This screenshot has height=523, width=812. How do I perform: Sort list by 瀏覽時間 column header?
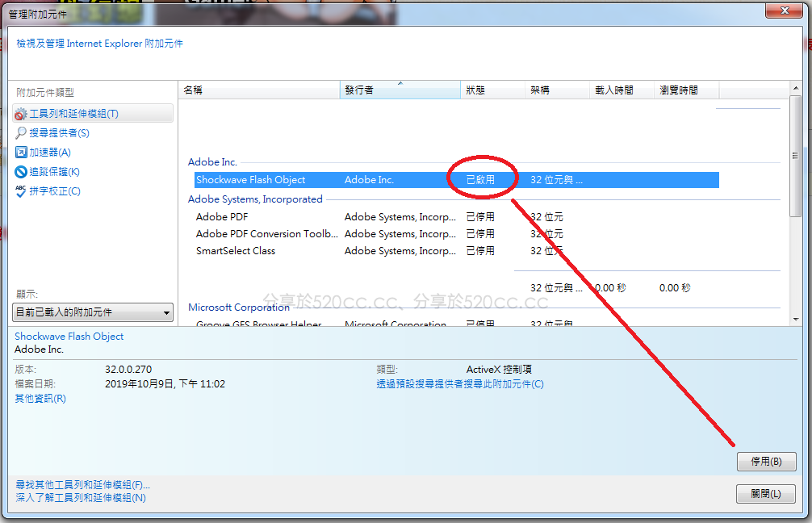click(x=686, y=90)
